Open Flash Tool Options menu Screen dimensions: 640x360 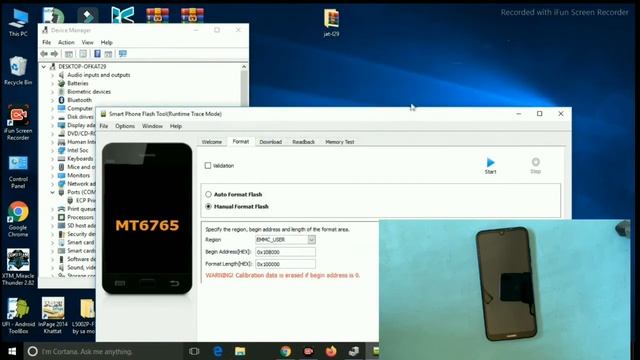point(125,126)
